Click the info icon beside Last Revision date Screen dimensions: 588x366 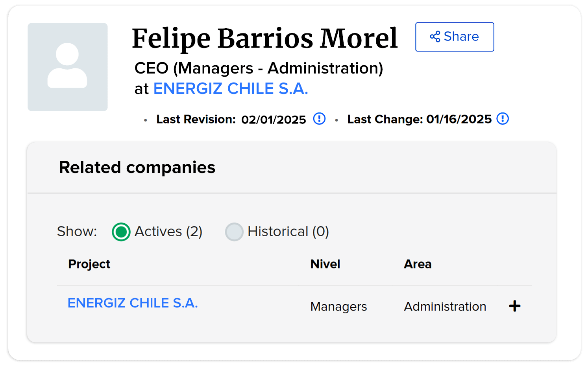coord(319,119)
